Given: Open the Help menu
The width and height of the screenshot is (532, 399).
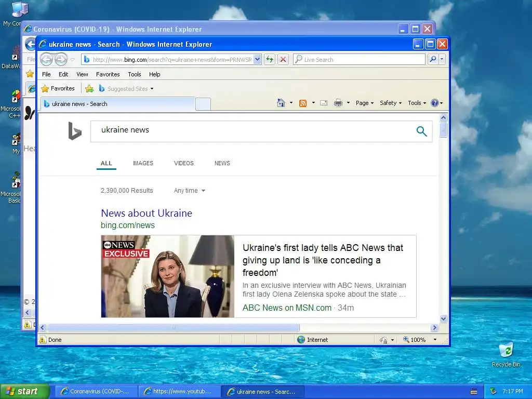Looking at the screenshot, I should coord(154,74).
